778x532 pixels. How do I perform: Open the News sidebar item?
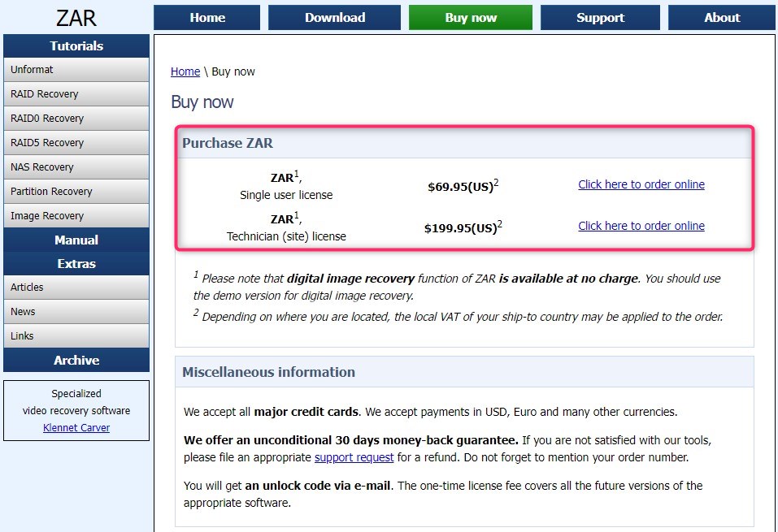click(x=76, y=311)
